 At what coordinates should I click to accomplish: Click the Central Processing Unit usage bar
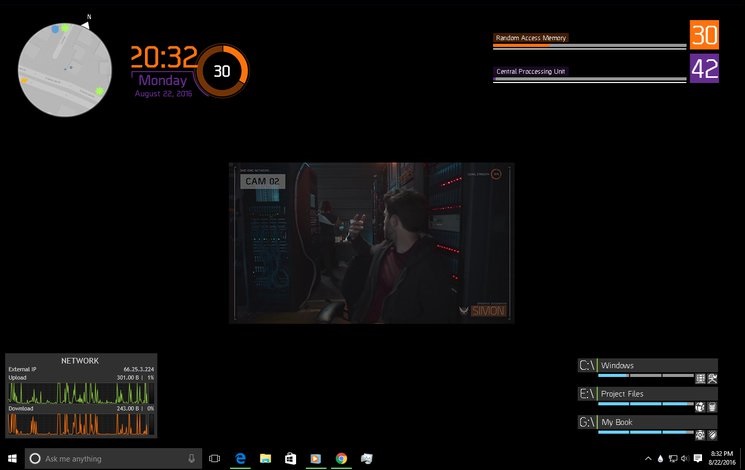tap(590, 80)
